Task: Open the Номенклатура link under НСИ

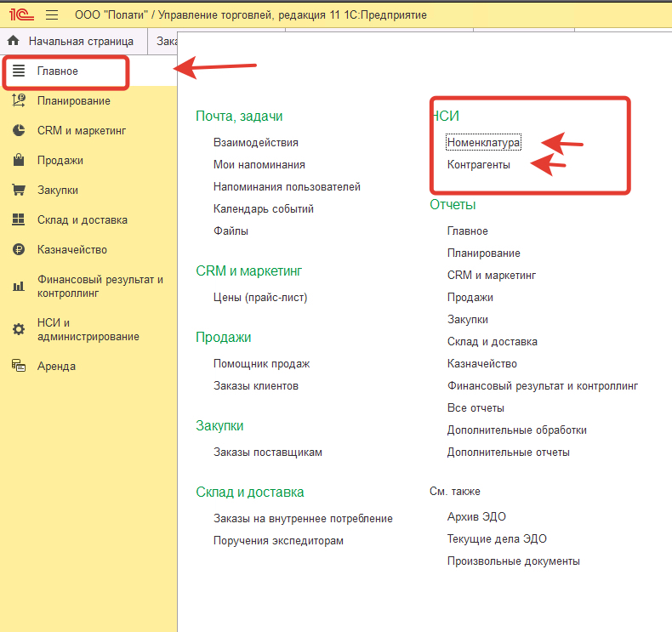Action: click(x=483, y=143)
